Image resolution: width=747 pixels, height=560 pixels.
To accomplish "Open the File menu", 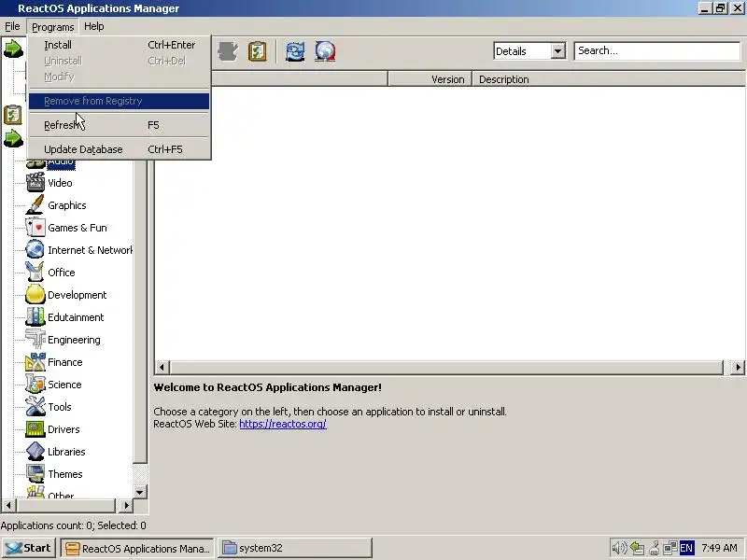I will (12, 27).
